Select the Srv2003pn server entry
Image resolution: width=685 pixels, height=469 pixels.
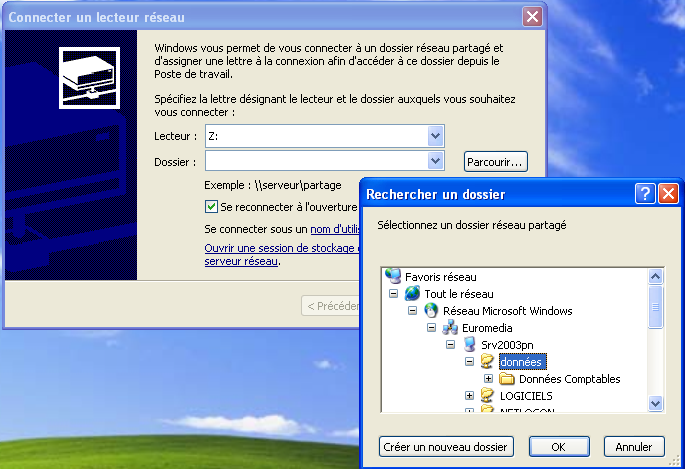pos(507,345)
